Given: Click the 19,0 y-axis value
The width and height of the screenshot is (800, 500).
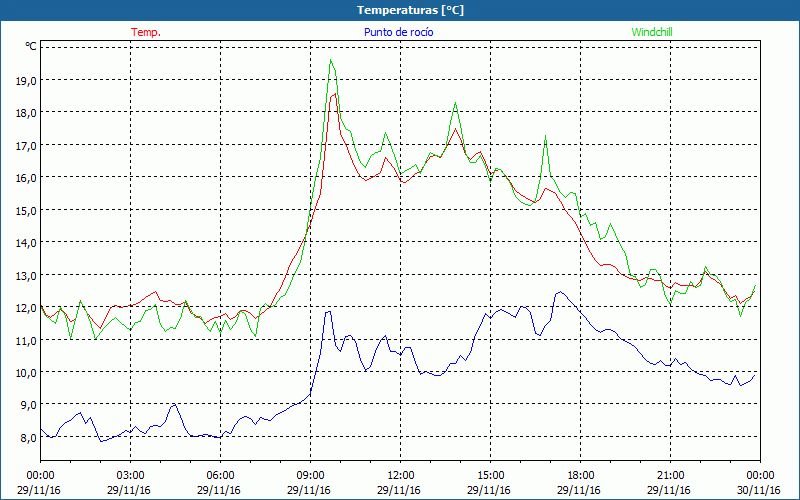Looking at the screenshot, I should tap(27, 81).
